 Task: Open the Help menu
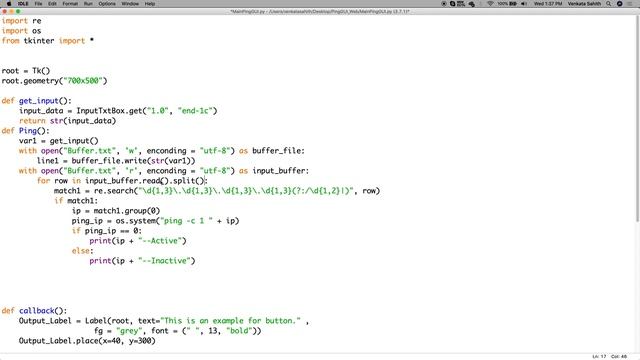tap(150, 4)
